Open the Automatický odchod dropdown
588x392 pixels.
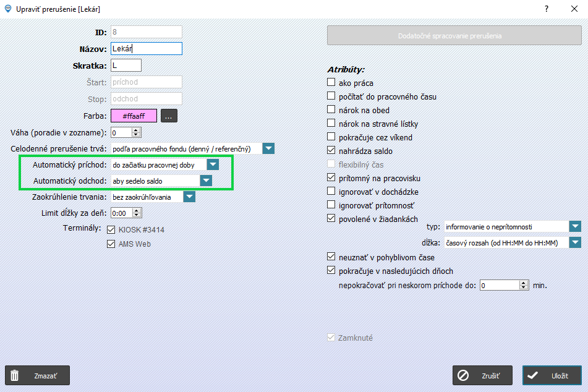206,181
